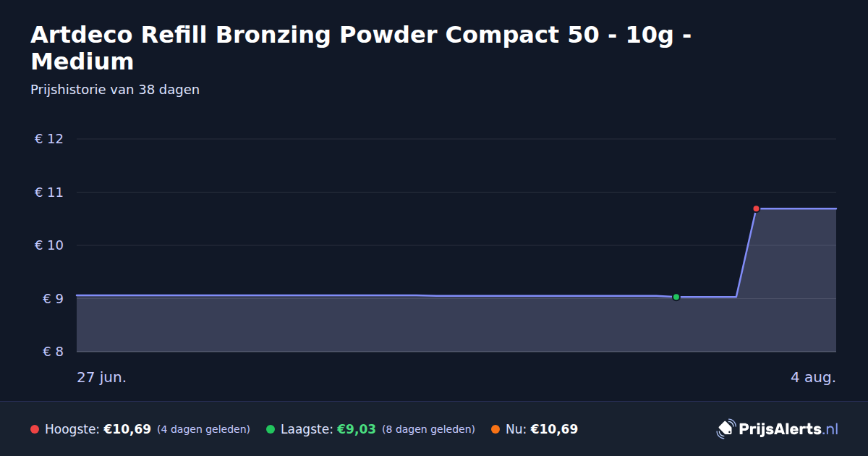Image resolution: width=868 pixels, height=456 pixels.
Task: Click the red Hoogste legend dot
Action: click(x=35, y=429)
